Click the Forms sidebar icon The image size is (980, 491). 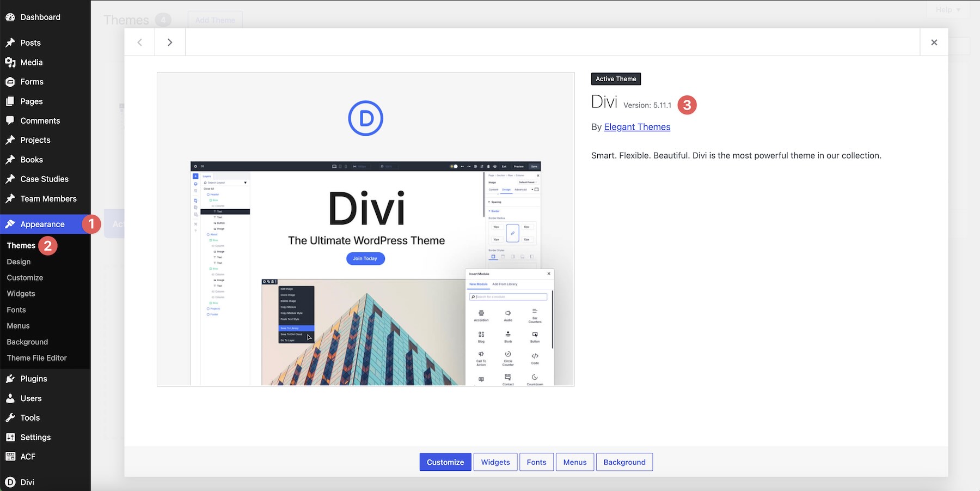10,82
